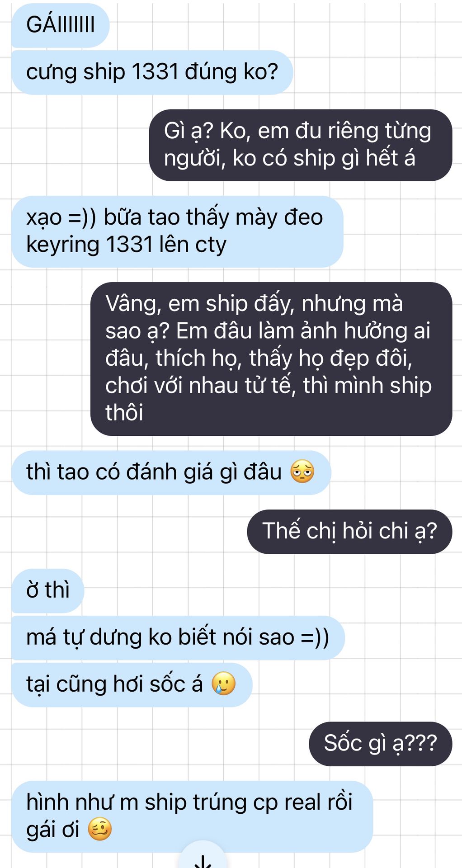Click the word 'keyring' in the message
Viewport: 462px width, 868px height.
[x=63, y=245]
